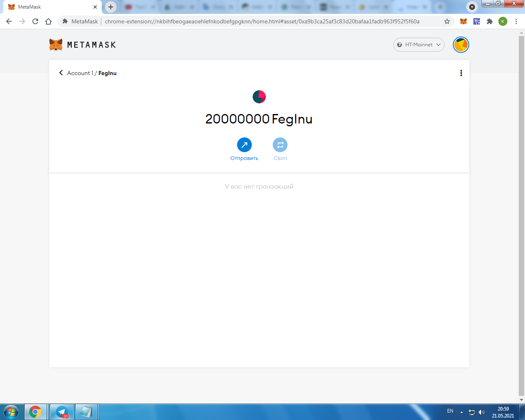The image size is (525, 420).
Task: Click the page vertical scrollbar
Action: [521, 215]
